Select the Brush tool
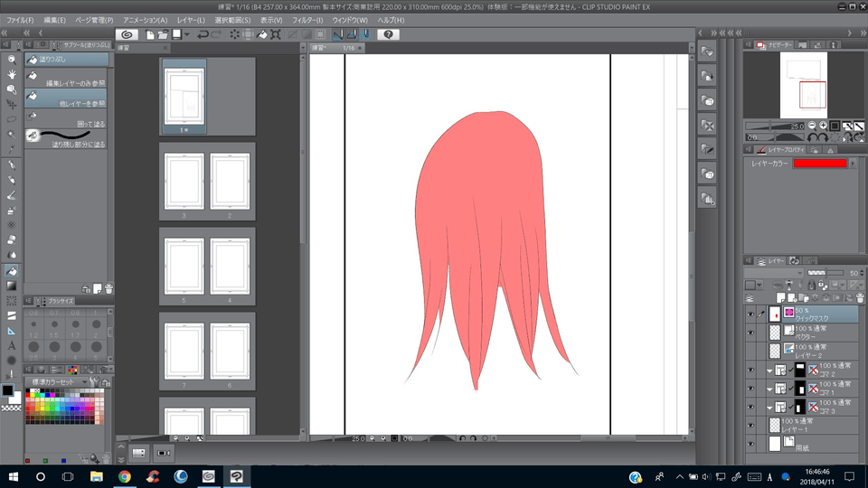The height and width of the screenshot is (488, 868). coord(11,195)
